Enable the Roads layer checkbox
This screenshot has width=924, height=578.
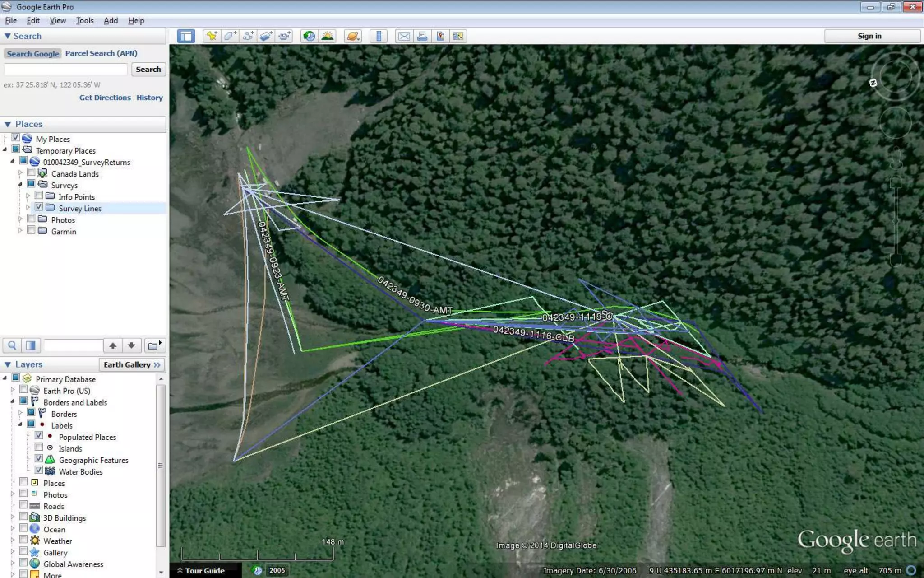pos(23,505)
